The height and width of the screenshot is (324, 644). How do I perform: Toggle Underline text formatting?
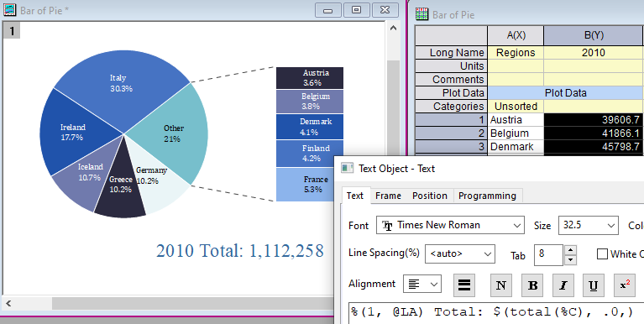594,285
